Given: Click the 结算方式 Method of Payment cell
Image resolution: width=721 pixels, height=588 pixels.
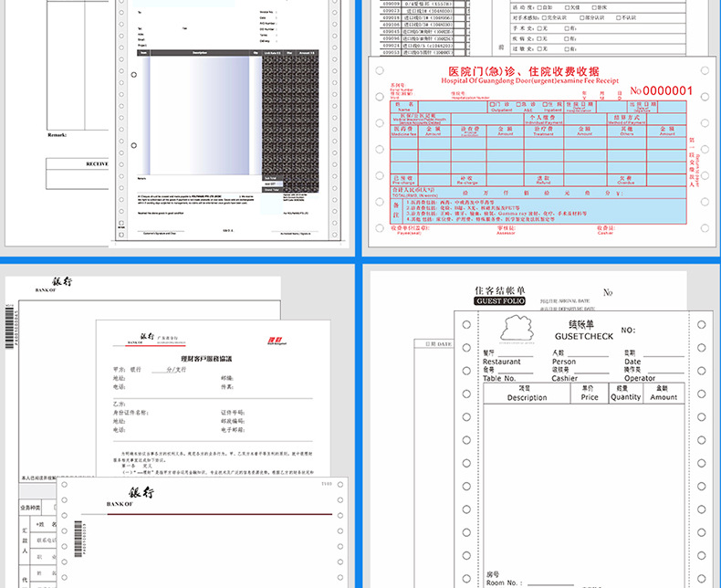Looking at the screenshot, I should [x=627, y=120].
